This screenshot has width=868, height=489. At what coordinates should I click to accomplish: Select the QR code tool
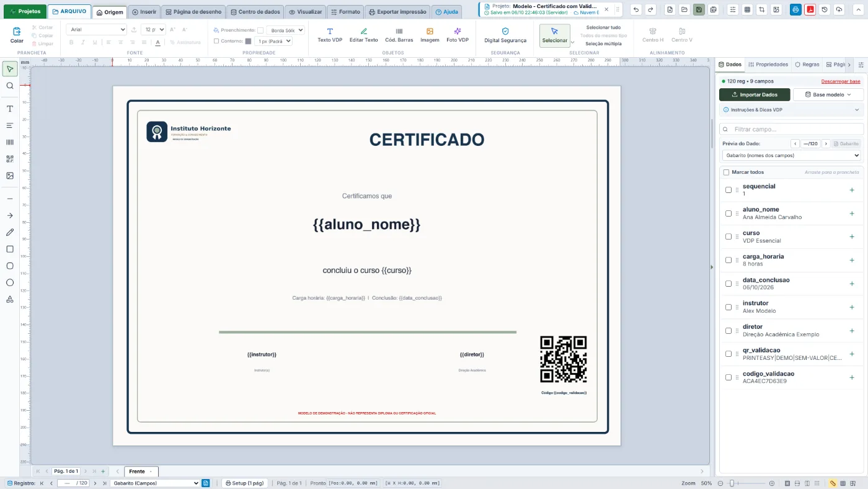click(x=10, y=159)
